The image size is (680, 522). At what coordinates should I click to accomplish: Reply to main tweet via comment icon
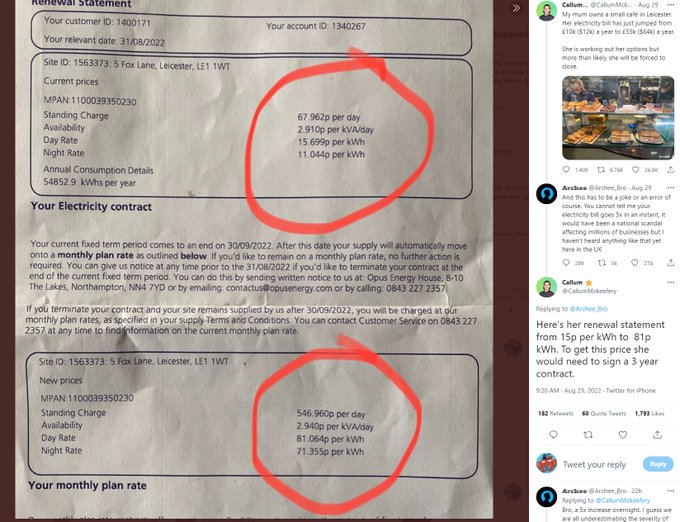553,434
